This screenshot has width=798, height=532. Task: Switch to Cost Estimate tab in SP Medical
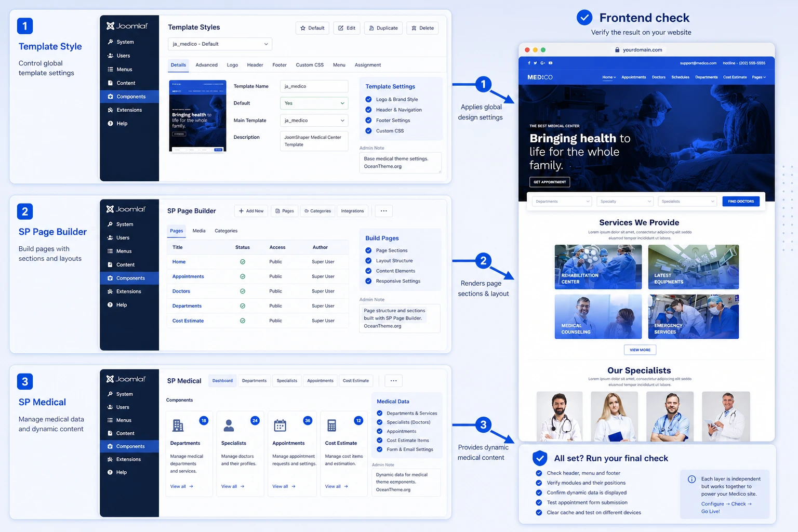tap(356, 381)
